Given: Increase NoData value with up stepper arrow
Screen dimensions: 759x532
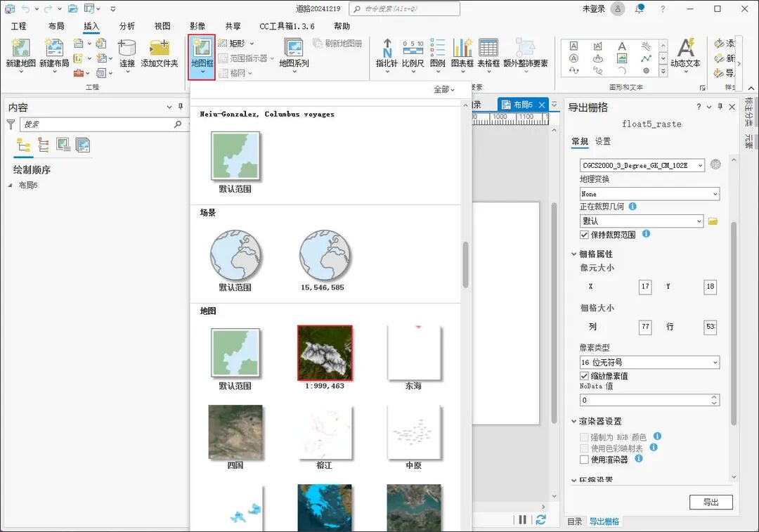Looking at the screenshot, I should pos(714,397).
